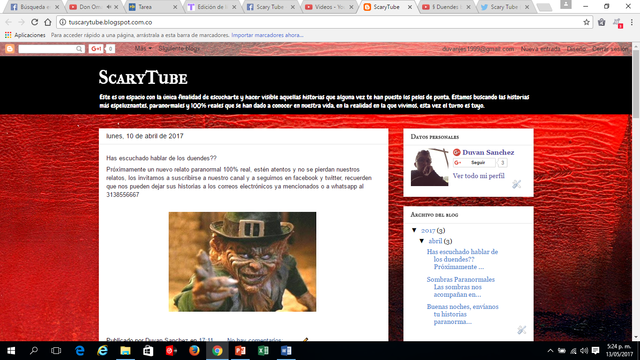The height and width of the screenshot is (360, 640).
Task: Click the Blogger navbar search field
Action: click(51, 49)
